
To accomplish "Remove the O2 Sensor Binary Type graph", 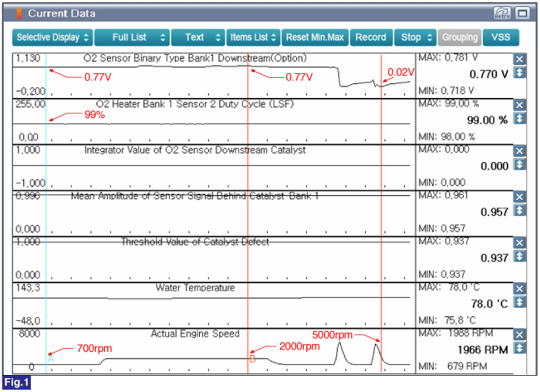I will click(x=519, y=59).
